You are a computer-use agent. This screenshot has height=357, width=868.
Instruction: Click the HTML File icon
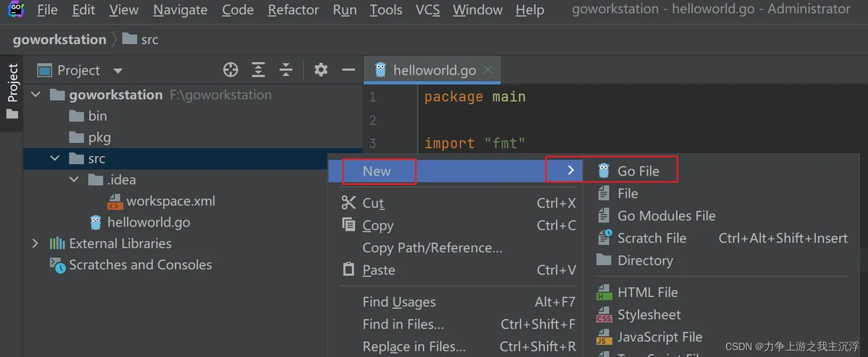(604, 293)
